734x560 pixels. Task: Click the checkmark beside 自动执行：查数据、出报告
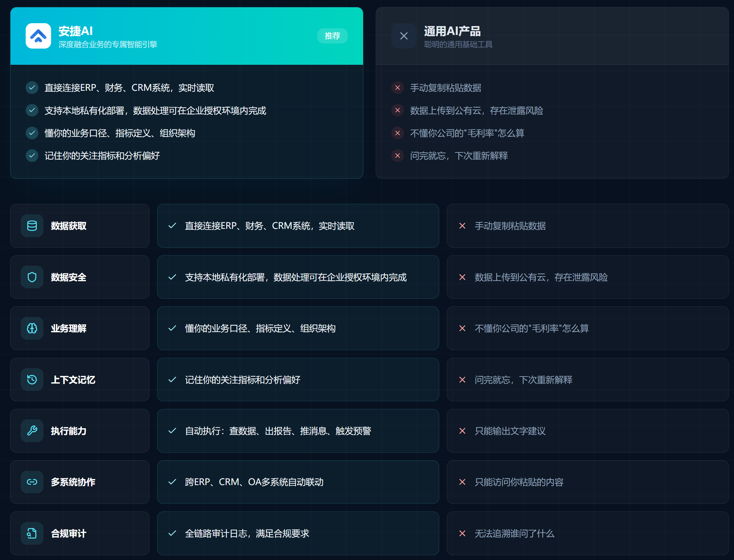[x=172, y=431]
